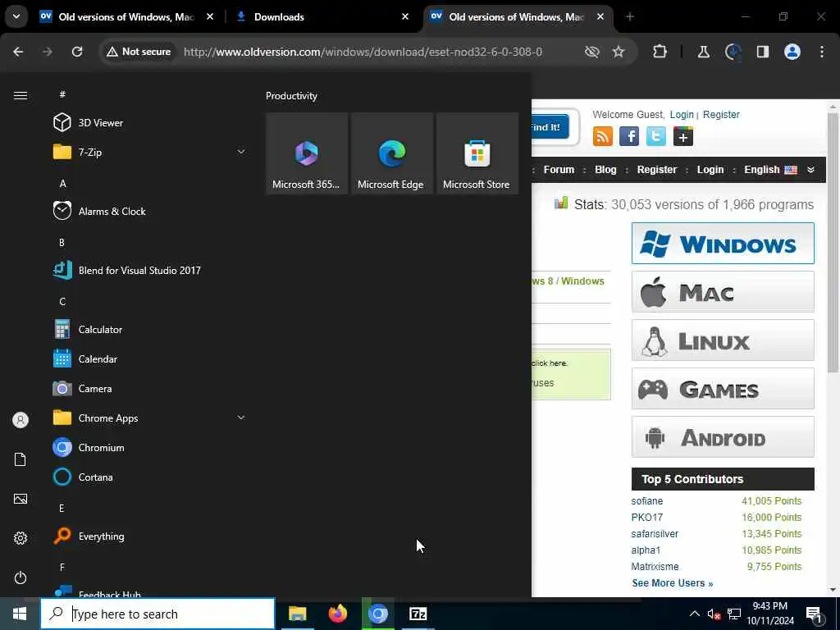840x630 pixels.
Task: Click the Register link near Welcome Guest
Action: 721,115
